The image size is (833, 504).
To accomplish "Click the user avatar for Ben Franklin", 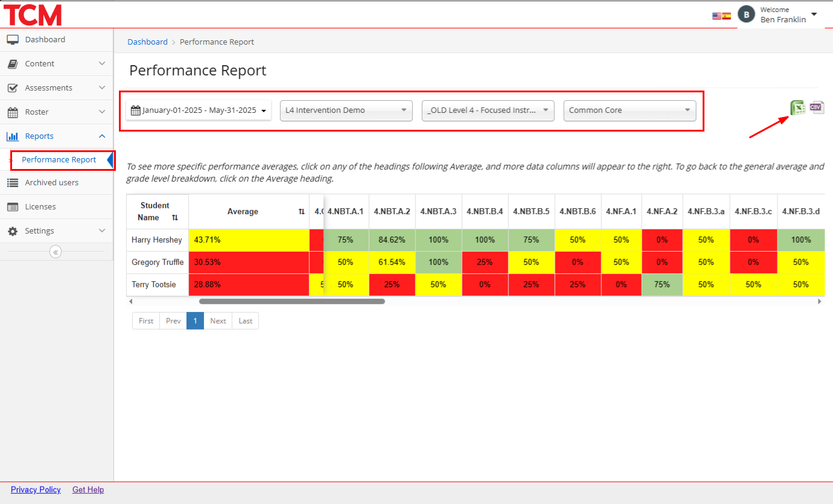I will [747, 15].
